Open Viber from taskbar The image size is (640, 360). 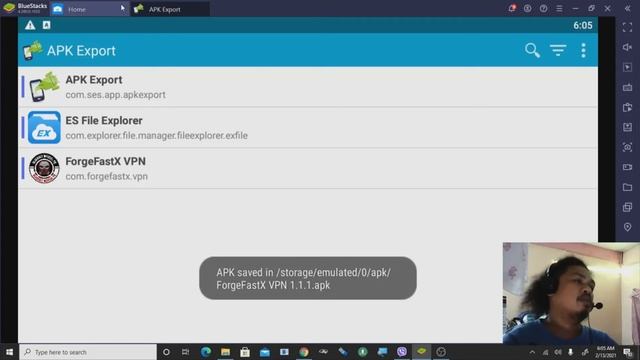402,352
